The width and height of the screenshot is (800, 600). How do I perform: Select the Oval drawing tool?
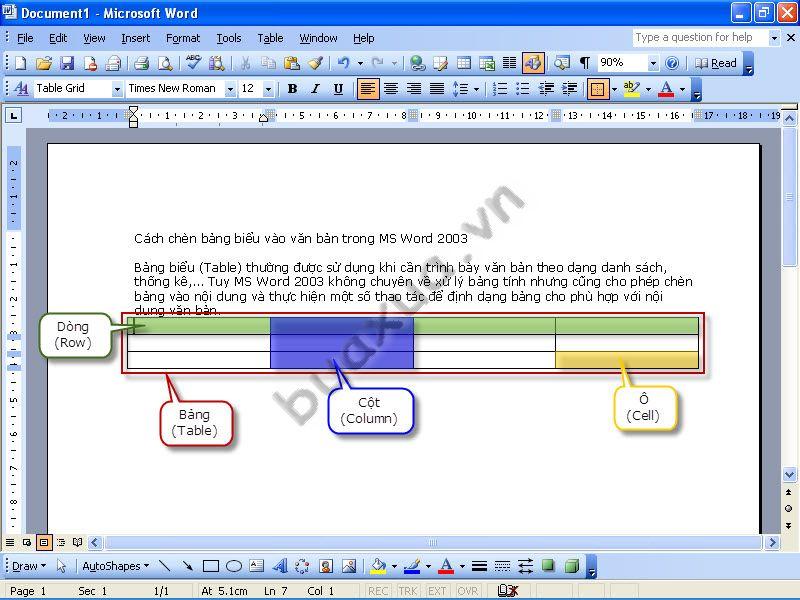tap(234, 566)
